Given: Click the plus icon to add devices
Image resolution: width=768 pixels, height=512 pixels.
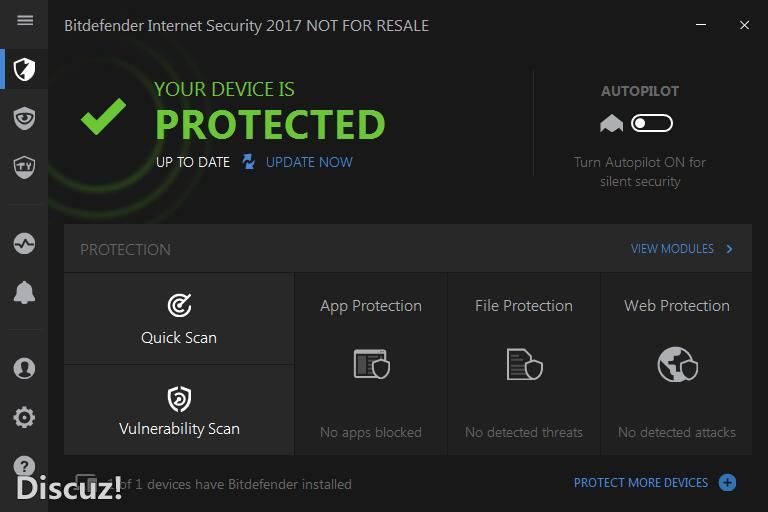Looking at the screenshot, I should [727, 483].
